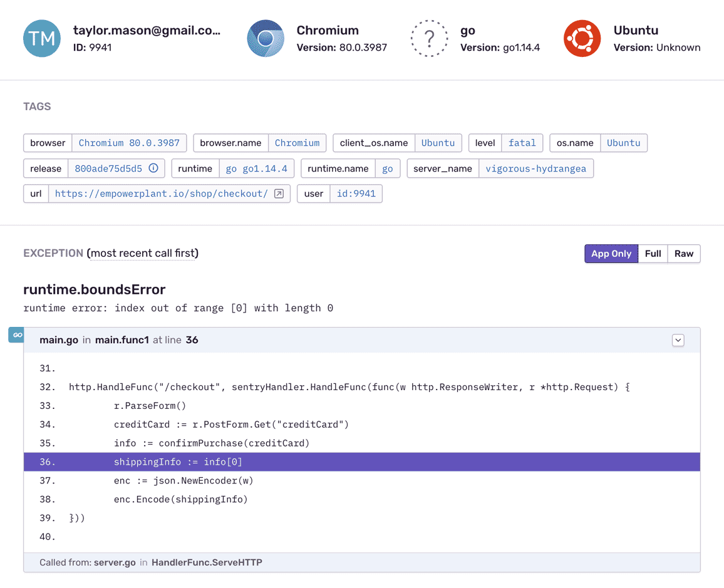Screen dimensions: 724x588
Task: Switch stack trace view to Full
Action: 653,254
